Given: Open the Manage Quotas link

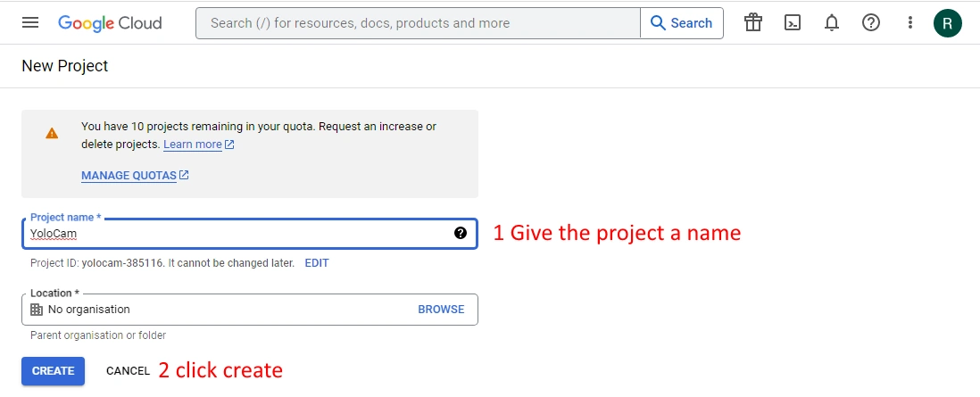Looking at the screenshot, I should point(129,176).
